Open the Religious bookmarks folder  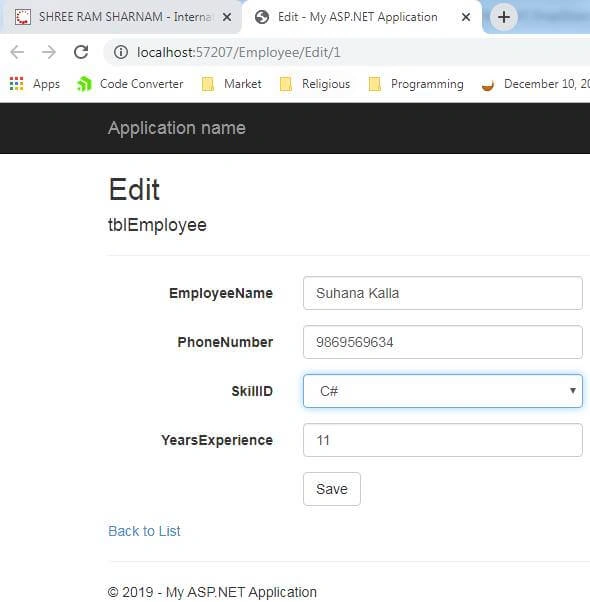point(315,84)
